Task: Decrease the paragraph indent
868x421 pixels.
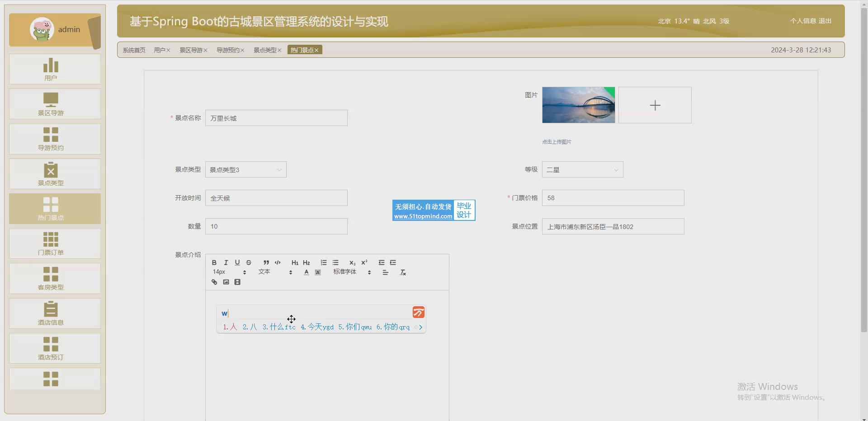Action: click(382, 262)
